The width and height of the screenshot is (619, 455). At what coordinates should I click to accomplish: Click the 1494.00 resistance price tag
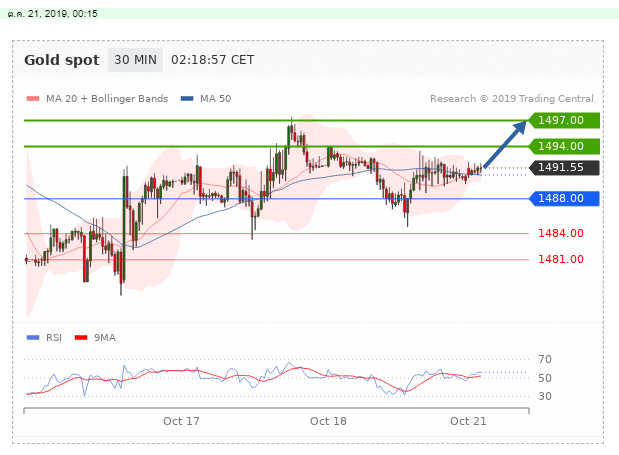click(x=564, y=146)
